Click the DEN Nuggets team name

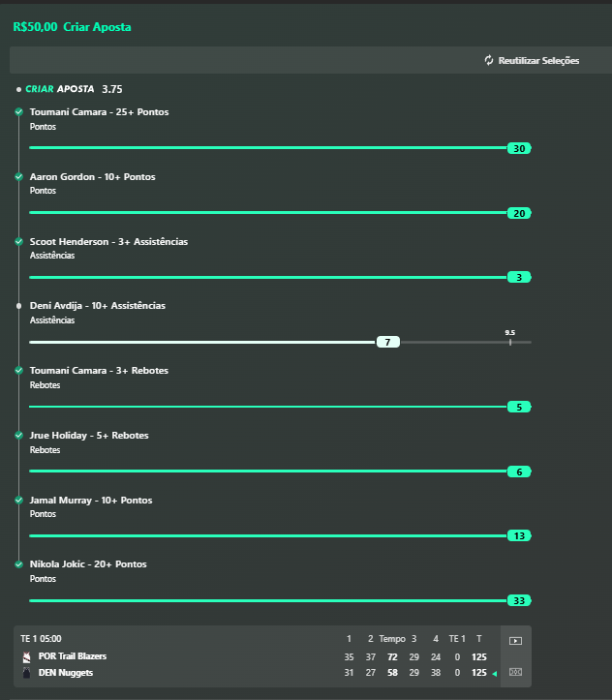[66, 673]
